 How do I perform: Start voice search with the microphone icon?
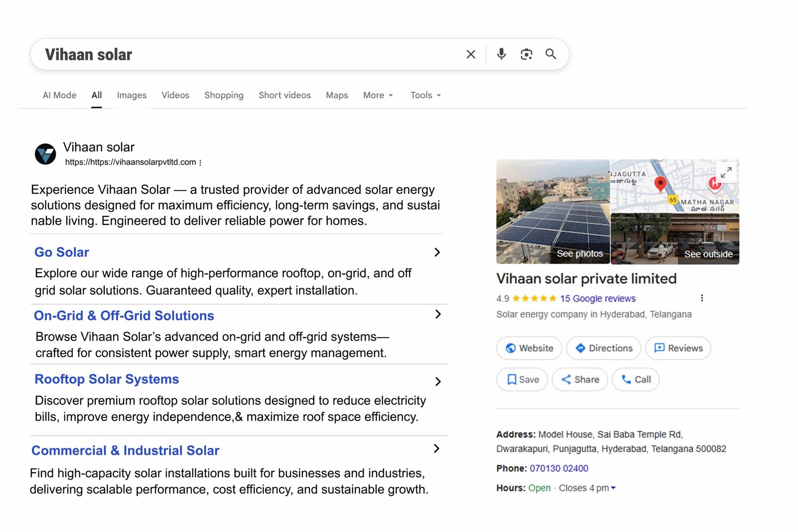click(x=501, y=54)
